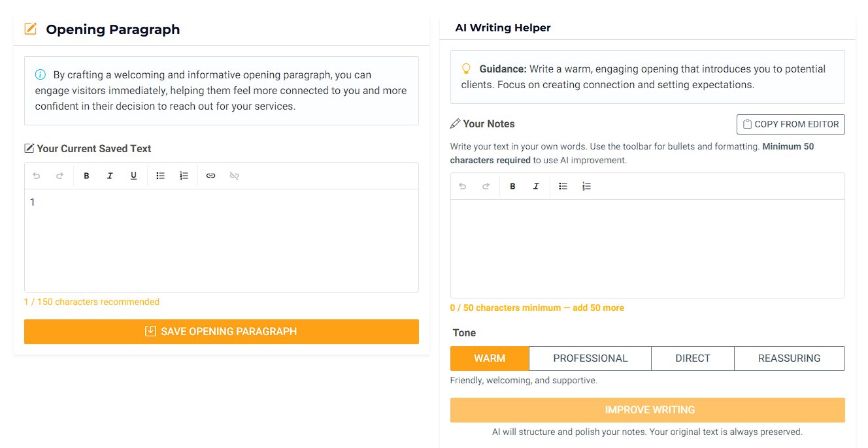
Task: Click redo in the saved text editor
Action: coord(59,176)
